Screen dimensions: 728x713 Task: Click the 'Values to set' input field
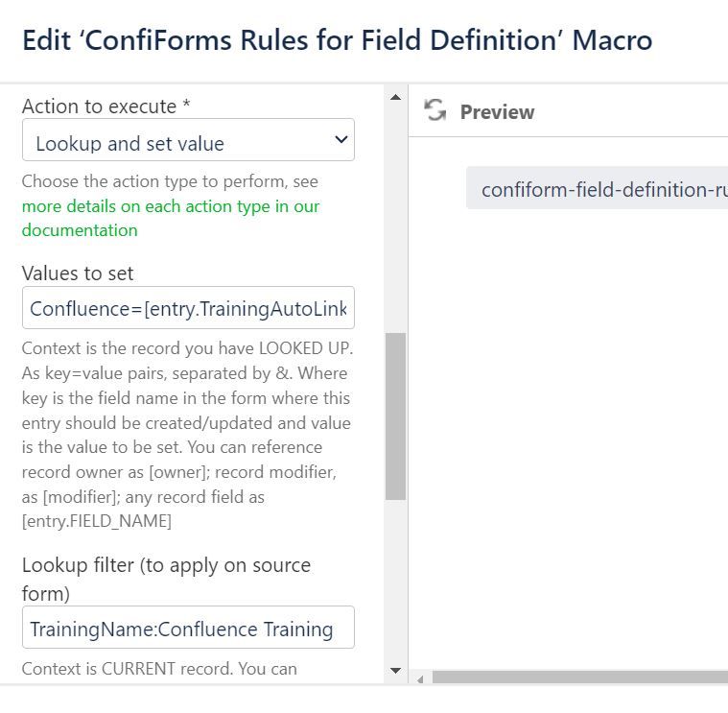[188, 308]
